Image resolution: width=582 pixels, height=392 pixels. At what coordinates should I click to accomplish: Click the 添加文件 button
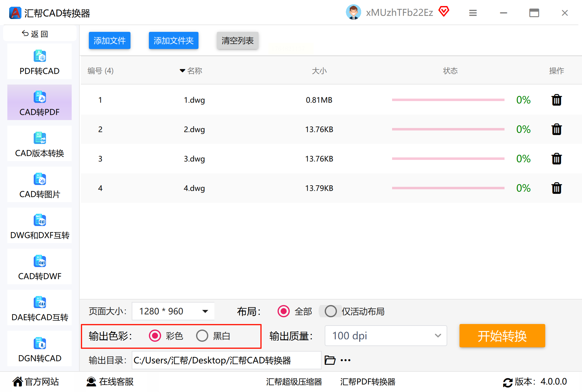click(x=110, y=40)
